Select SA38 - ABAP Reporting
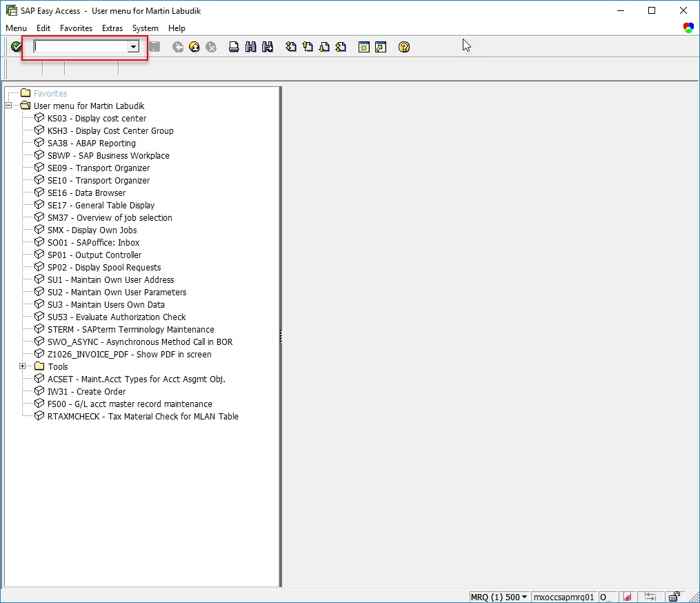Viewport: 700px width, 603px height. coord(92,144)
